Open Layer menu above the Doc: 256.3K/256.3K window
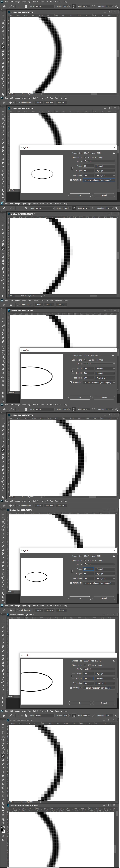Screen dimensions: 120x868 point(24,203)
